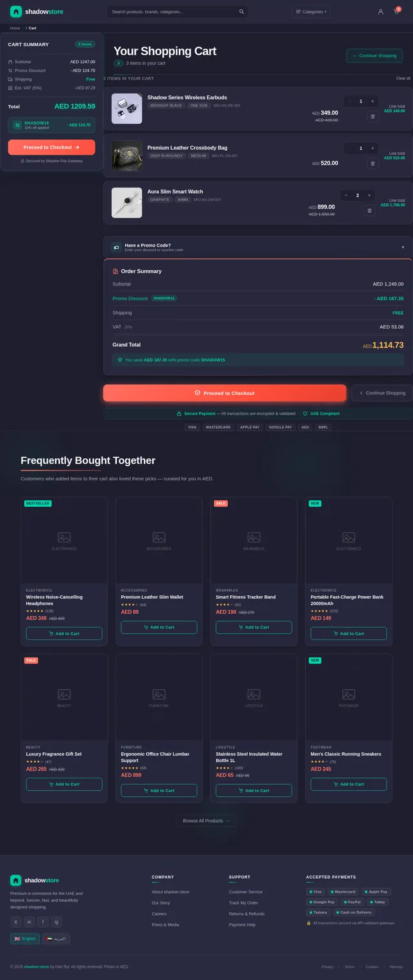Click the shadowstore logo in header
The image size is (413, 980).
pos(37,12)
